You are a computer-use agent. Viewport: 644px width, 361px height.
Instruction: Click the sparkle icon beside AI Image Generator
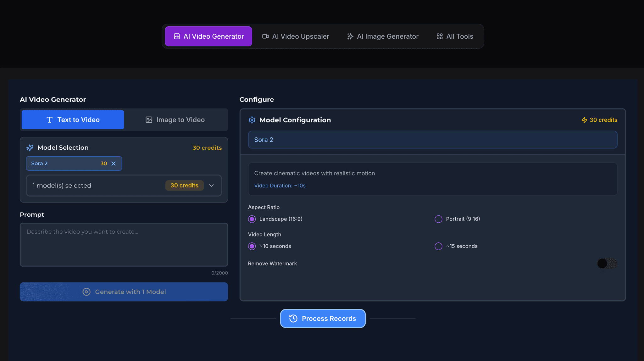coord(350,36)
